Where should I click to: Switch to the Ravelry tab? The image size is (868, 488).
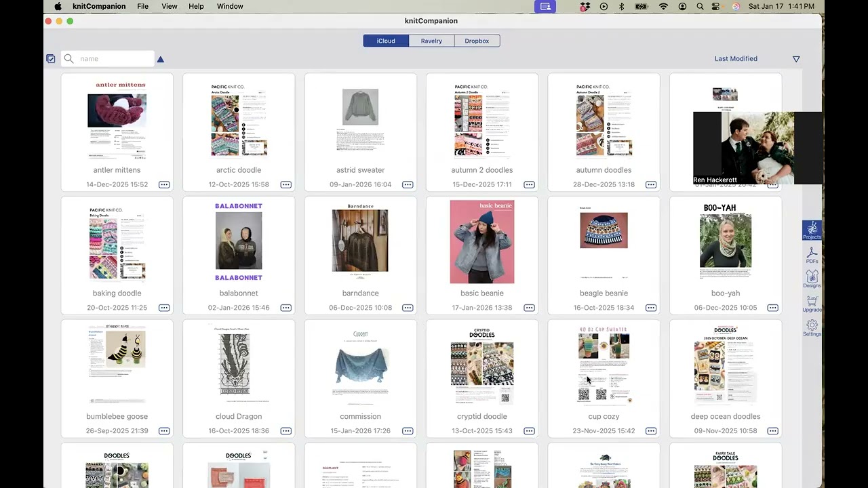coord(431,41)
